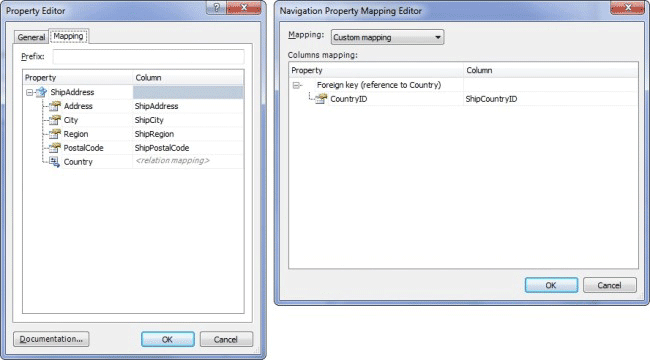
Task: Click the help question mark in Property Editor
Action: [216, 7]
